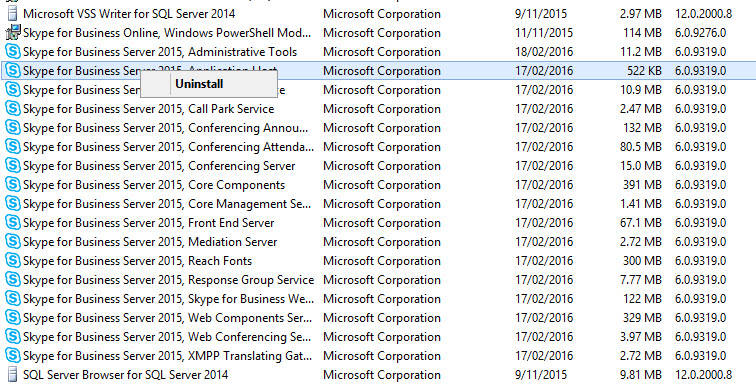The width and height of the screenshot is (756, 386).
Task: Click the Skype icon beside Core Management Se...
Action: (x=13, y=204)
